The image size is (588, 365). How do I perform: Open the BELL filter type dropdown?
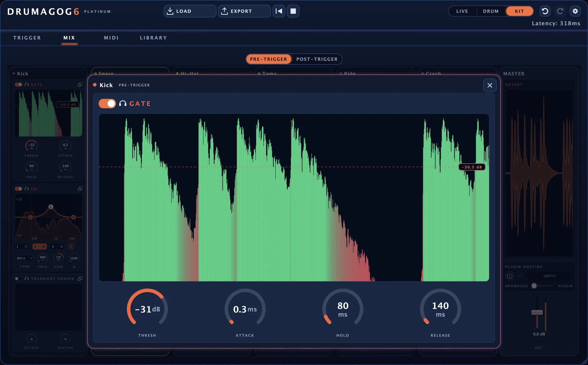[x=25, y=258]
